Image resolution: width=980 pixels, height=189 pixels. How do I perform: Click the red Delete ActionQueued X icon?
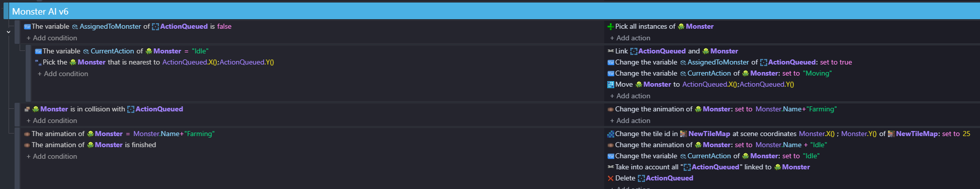pyautogui.click(x=610, y=178)
